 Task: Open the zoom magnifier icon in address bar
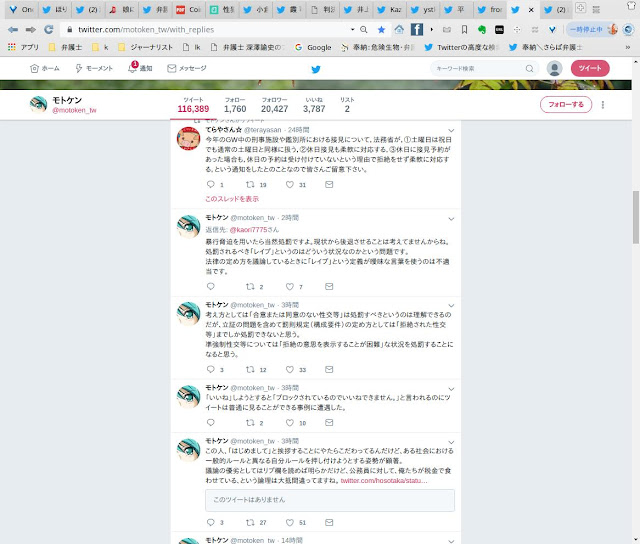coord(364,29)
